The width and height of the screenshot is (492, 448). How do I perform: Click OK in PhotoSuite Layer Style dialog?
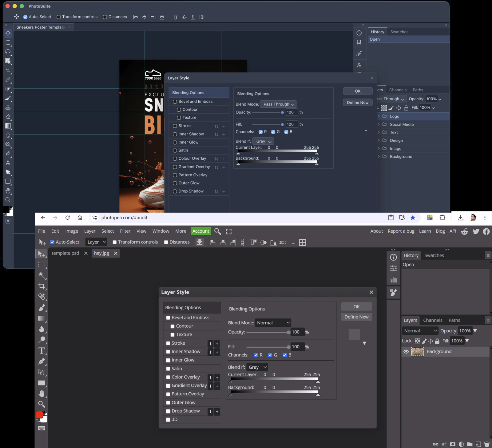(x=358, y=91)
